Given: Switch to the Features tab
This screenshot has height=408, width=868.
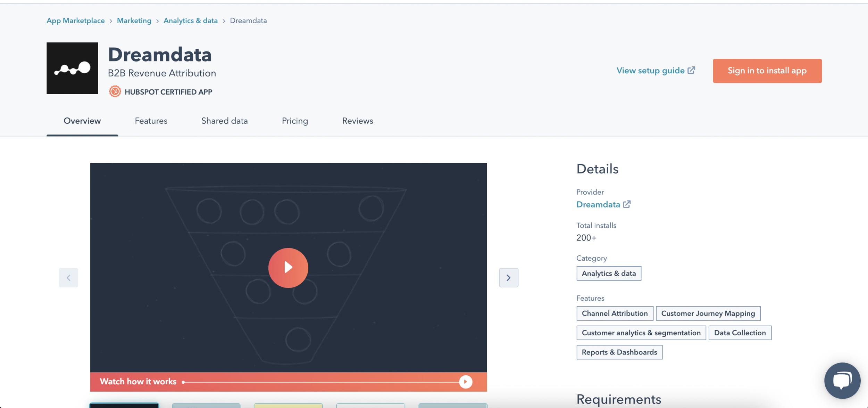Looking at the screenshot, I should [x=151, y=121].
